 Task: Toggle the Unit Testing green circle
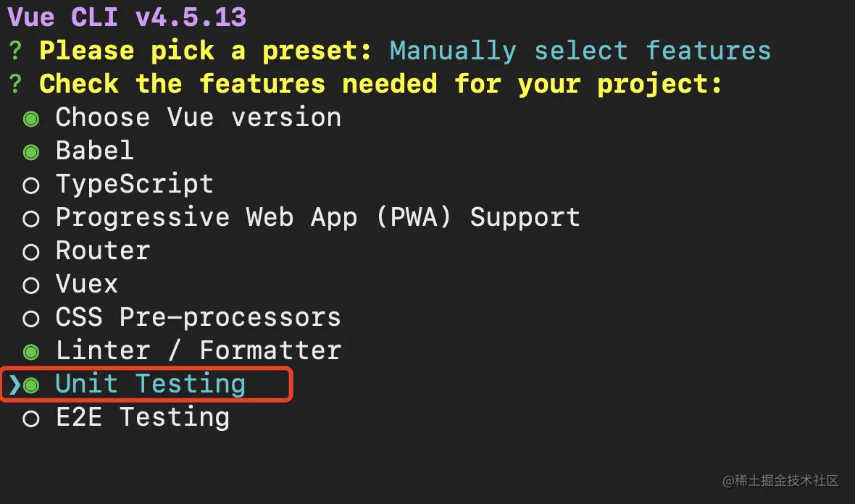(x=30, y=386)
